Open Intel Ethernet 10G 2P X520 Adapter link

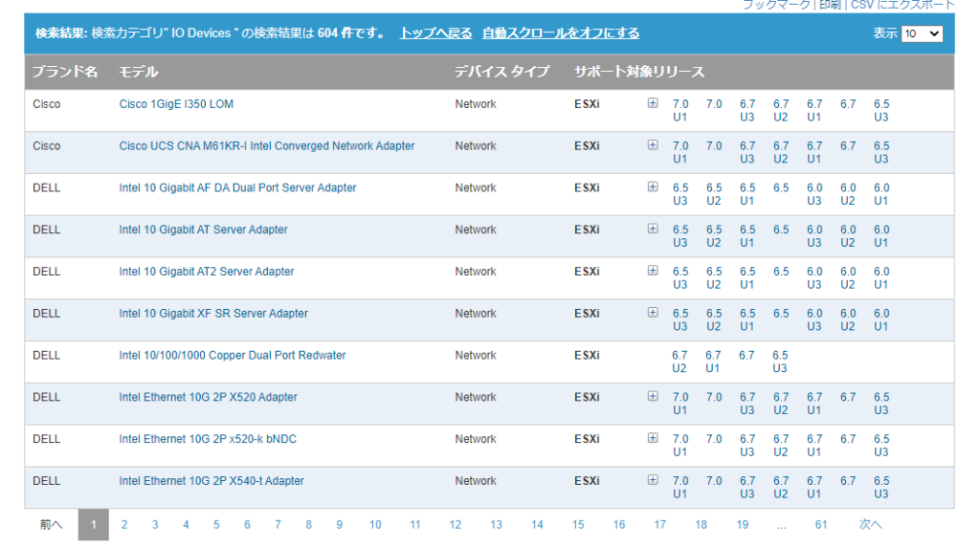[208, 397]
